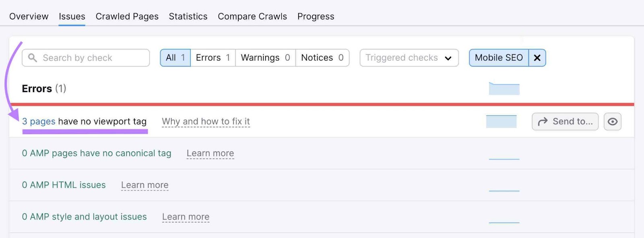
Task: Click Learn more beside AMP HTML issues
Action: [x=144, y=185]
